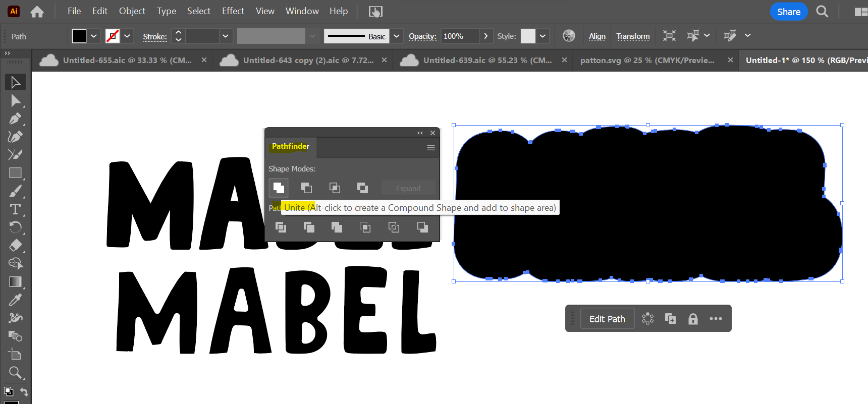Lock the selected path object
Screen dimensions: 868x404
coord(693,319)
